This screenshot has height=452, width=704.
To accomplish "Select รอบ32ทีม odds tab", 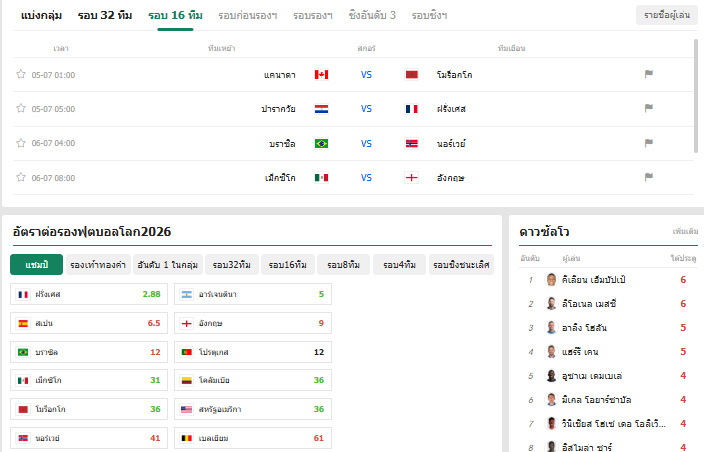I will 232,265.
